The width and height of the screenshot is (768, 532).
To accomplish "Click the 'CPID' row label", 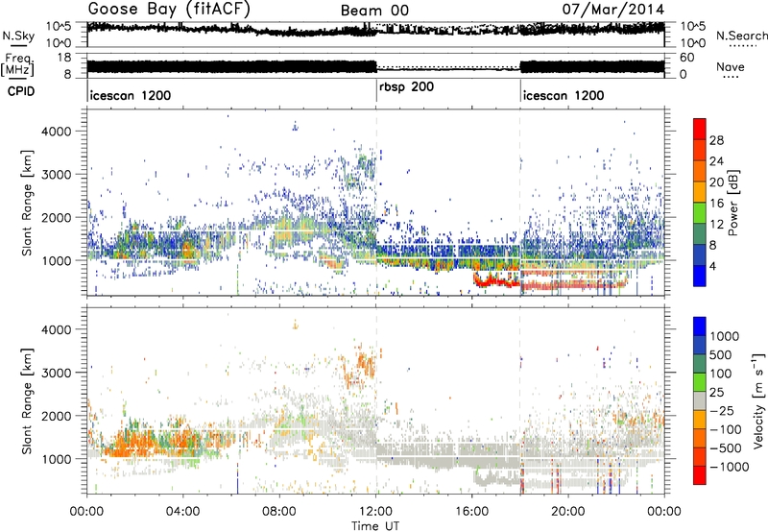I will (21, 91).
